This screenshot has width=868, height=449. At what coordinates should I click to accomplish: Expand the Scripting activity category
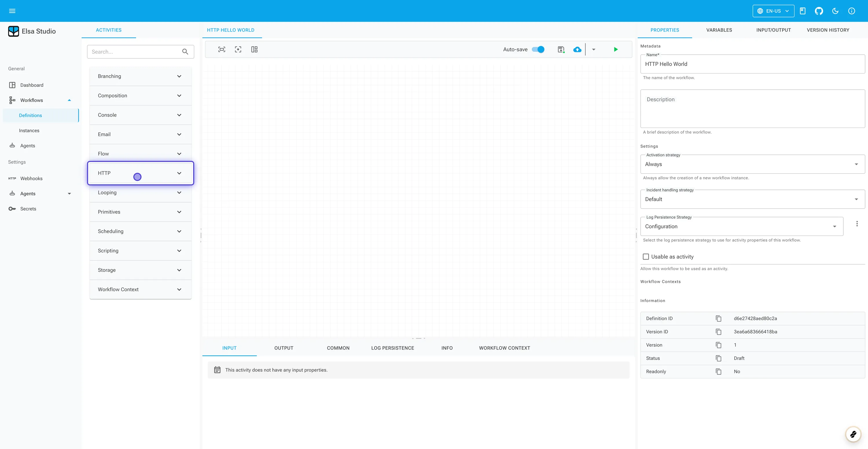(x=141, y=251)
